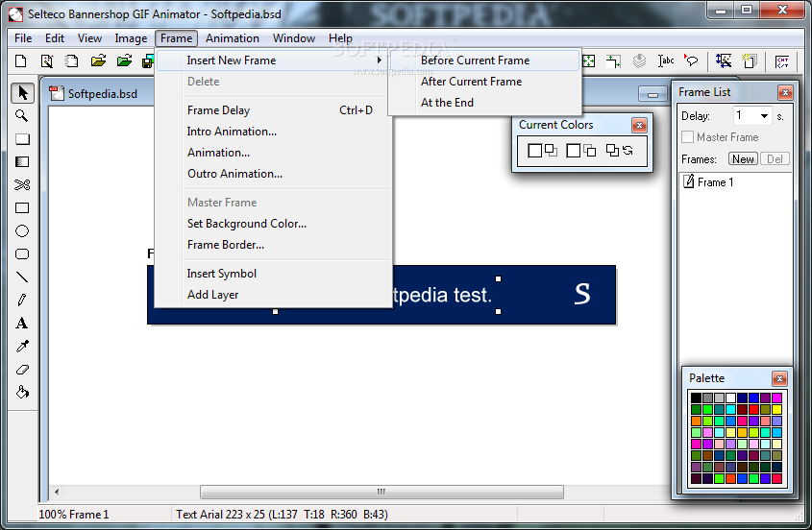Click the crop-resize arrows toolbar icon
The image size is (812, 530).
(614, 61)
